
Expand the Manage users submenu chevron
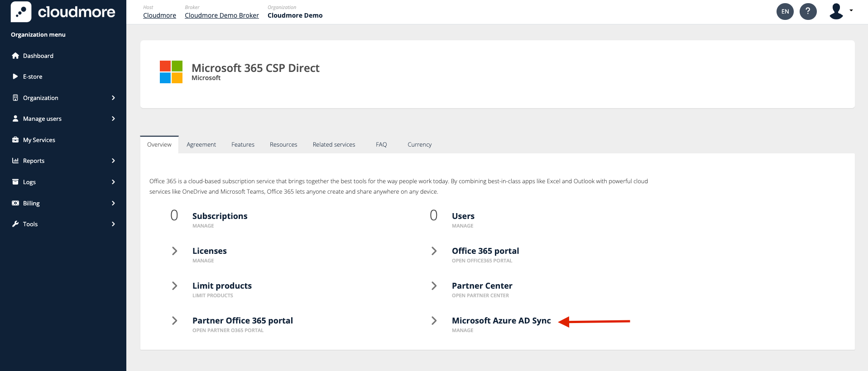[x=113, y=119]
